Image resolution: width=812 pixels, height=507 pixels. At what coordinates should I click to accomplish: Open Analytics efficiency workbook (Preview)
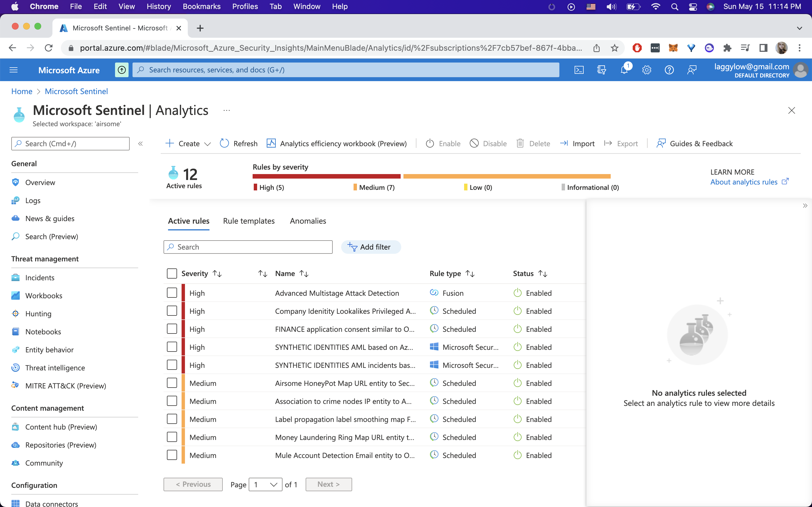tap(337, 144)
